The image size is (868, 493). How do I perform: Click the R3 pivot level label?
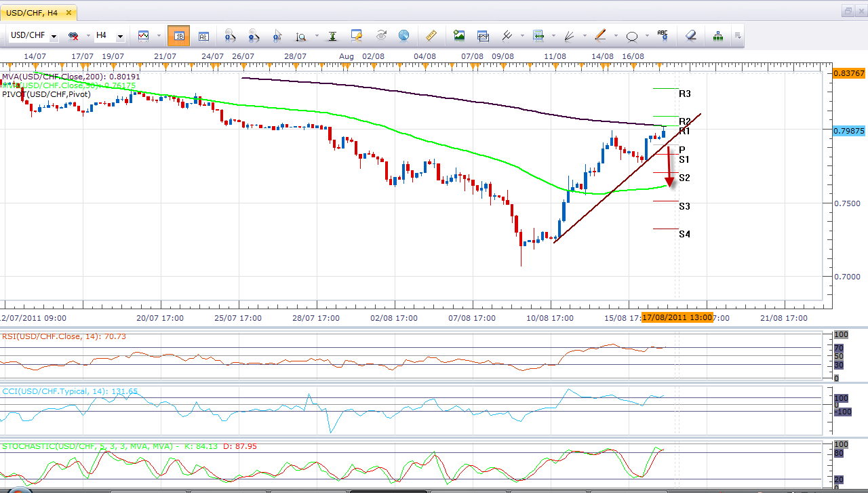click(685, 94)
